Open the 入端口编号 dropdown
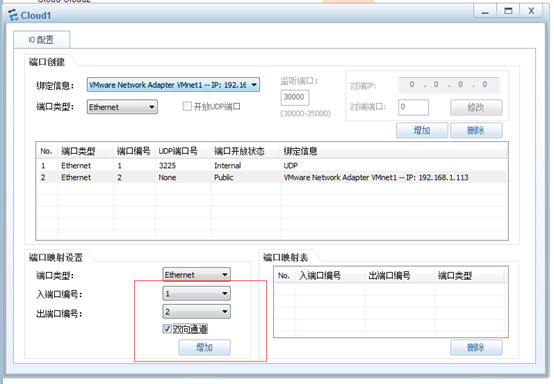554x384 pixels. [x=196, y=293]
